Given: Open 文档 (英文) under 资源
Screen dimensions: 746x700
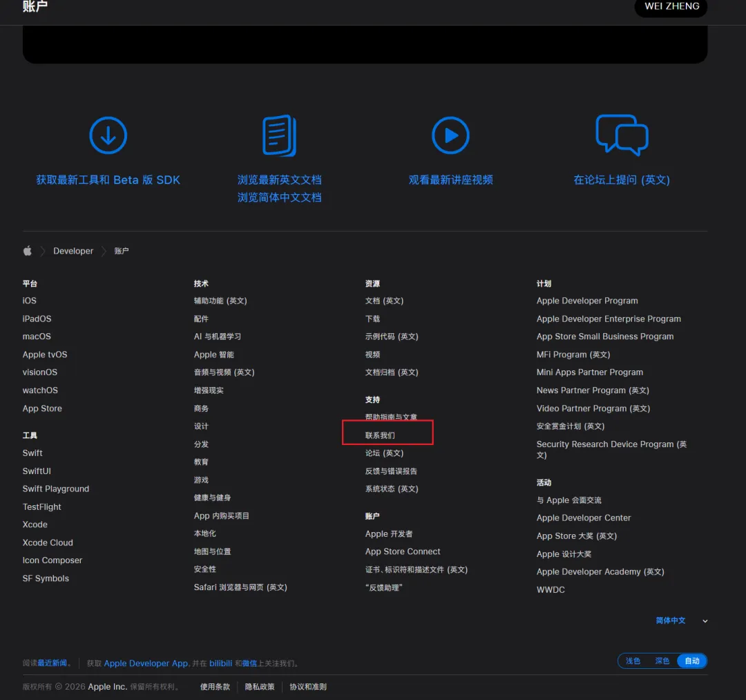Looking at the screenshot, I should click(x=384, y=301).
